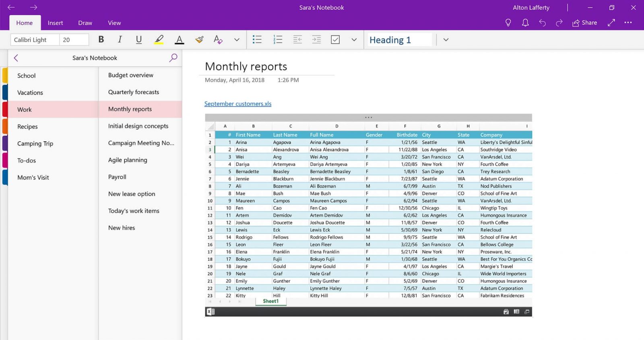
Task: Share the notebook
Action: [585, 23]
